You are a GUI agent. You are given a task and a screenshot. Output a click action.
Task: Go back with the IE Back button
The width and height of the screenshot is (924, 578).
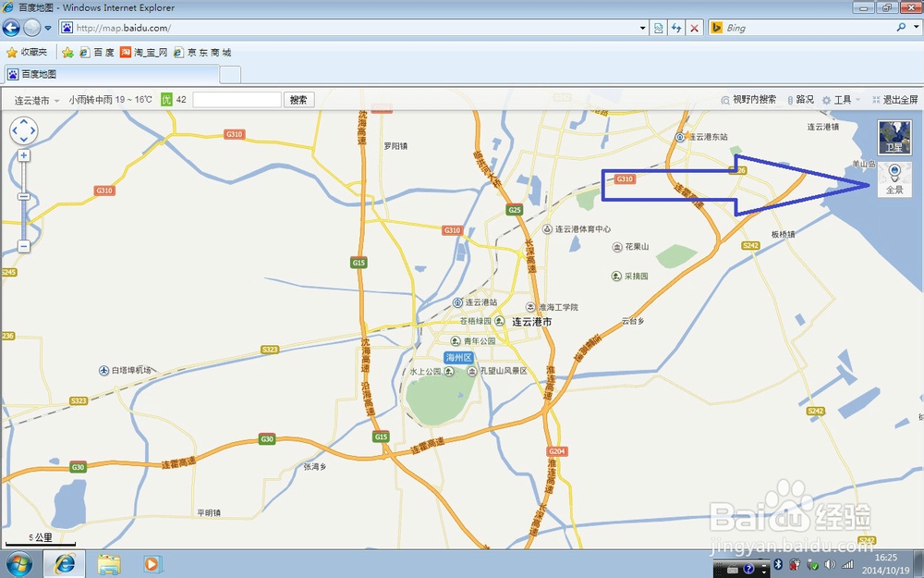coord(11,28)
